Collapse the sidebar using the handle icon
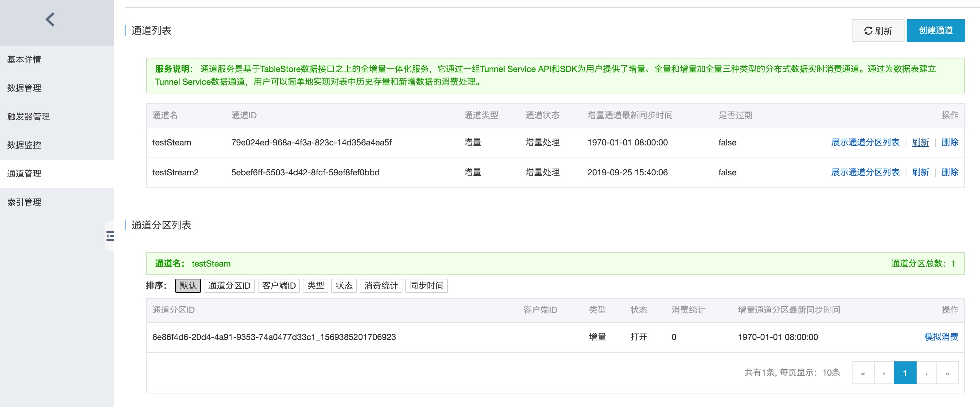The height and width of the screenshot is (407, 980). click(110, 236)
